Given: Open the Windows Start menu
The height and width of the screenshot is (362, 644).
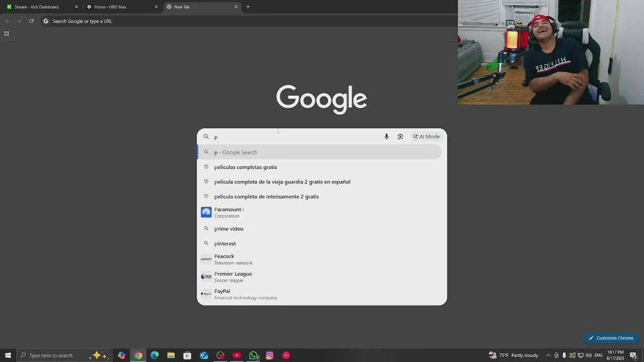Looking at the screenshot, I should (x=8, y=355).
